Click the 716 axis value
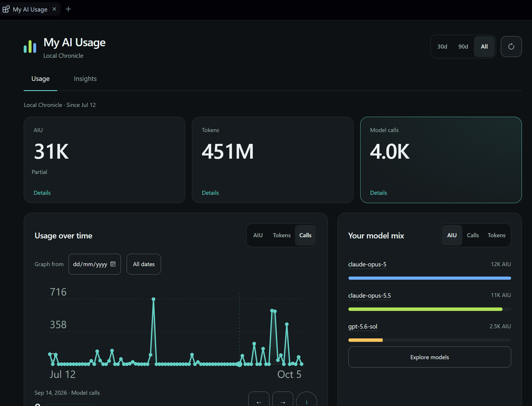Viewport: 532px width, 406px height. coord(58,292)
